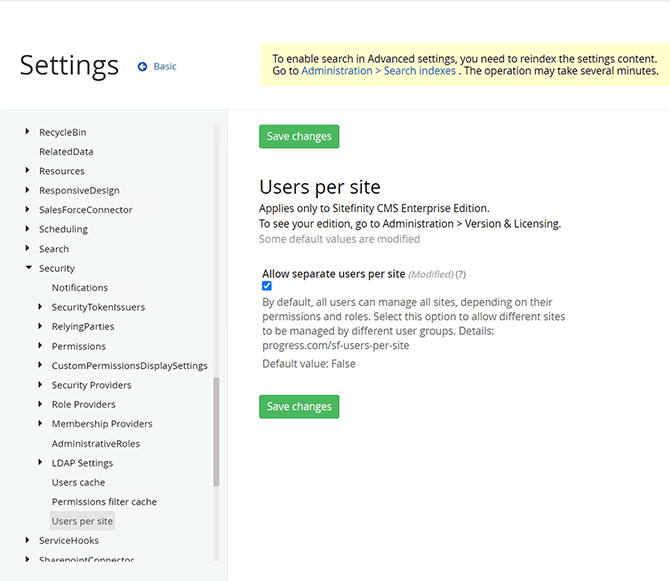Expand the SecurityTokenIssuers arrow
The height and width of the screenshot is (581, 670).
click(x=41, y=307)
